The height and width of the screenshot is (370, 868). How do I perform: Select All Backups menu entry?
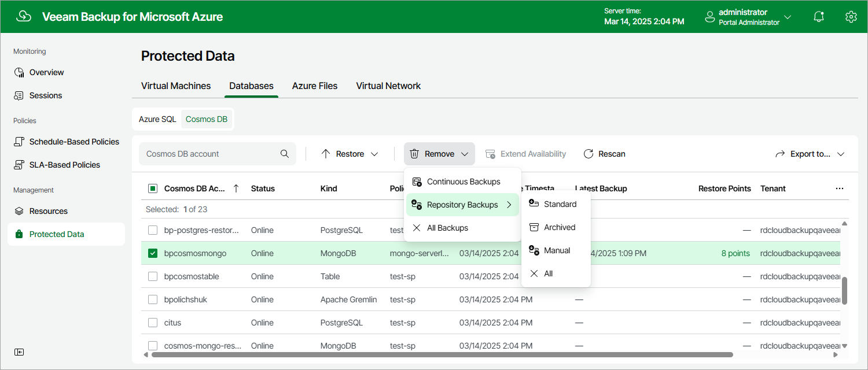point(462,228)
